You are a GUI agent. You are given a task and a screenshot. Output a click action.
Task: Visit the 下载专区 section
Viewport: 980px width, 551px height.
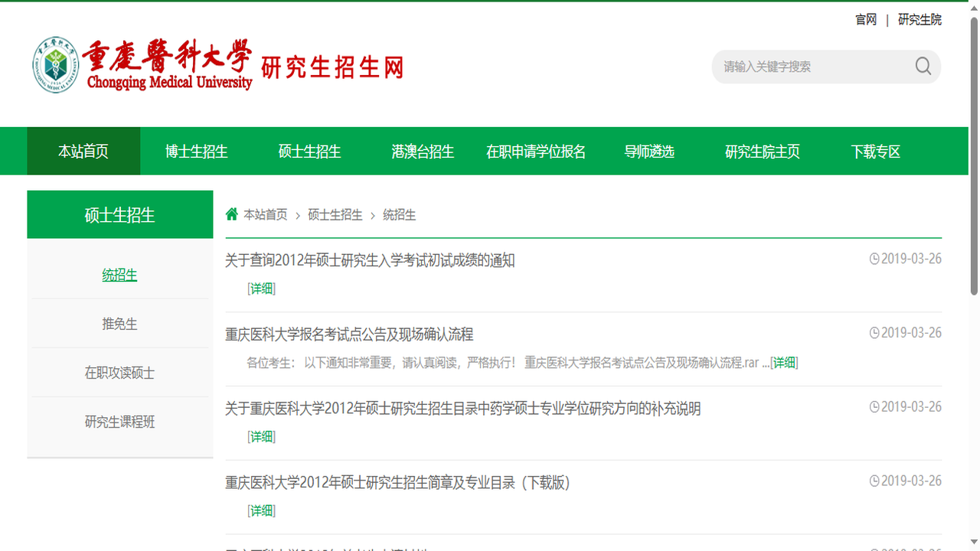[x=876, y=151]
